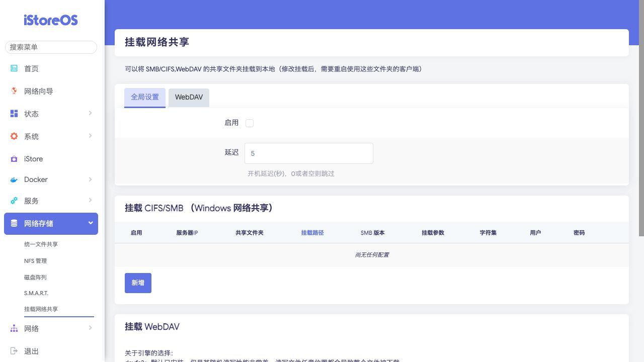The width and height of the screenshot is (644, 362).
Task: Select the 全局设置 tab
Action: click(145, 98)
